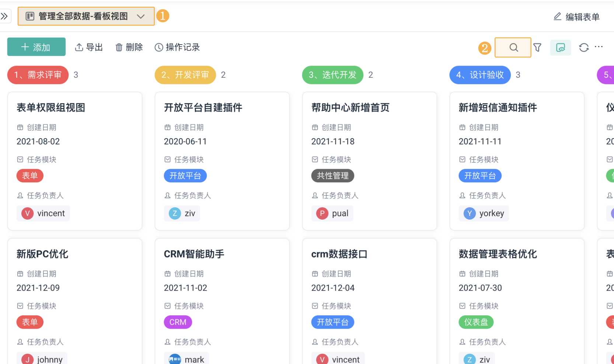This screenshot has height=364, width=614.
Task: Click 开放平台 tag in 开放平台自建插件 card
Action: coord(185,176)
